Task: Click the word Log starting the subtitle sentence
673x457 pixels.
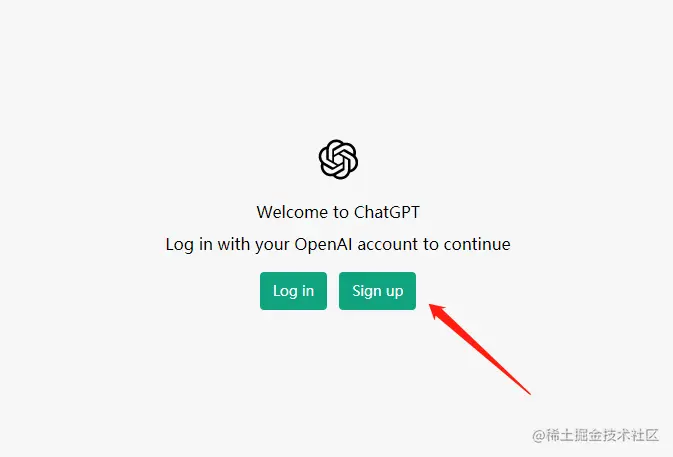Action: (x=180, y=245)
